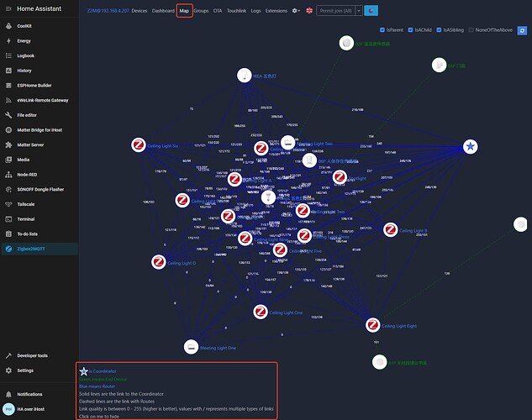This screenshot has width=532, height=420.
Task: Select Ceiling Light B node
Action: [391, 230]
